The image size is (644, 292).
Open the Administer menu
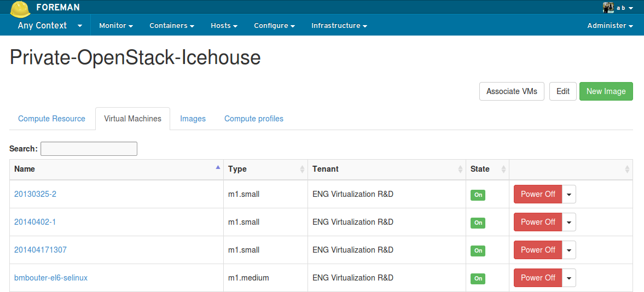click(610, 26)
